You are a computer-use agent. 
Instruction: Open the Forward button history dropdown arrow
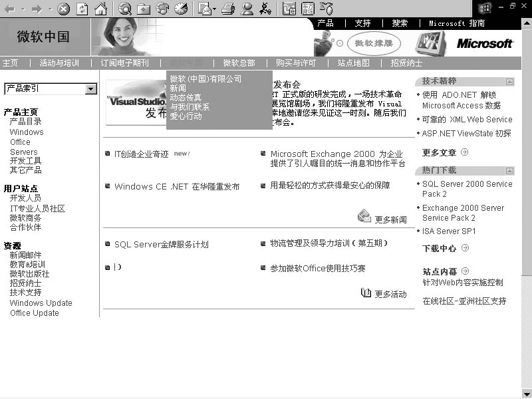tap(51, 9)
